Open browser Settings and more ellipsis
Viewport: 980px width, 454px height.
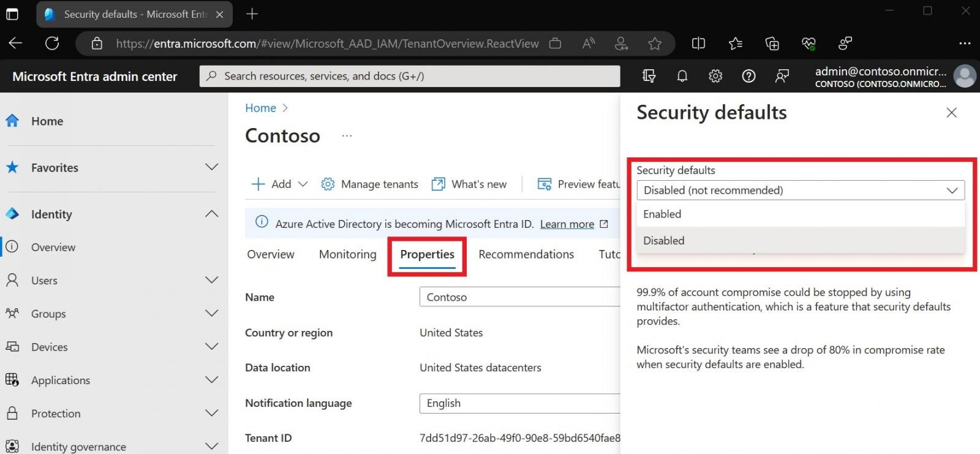(x=965, y=44)
